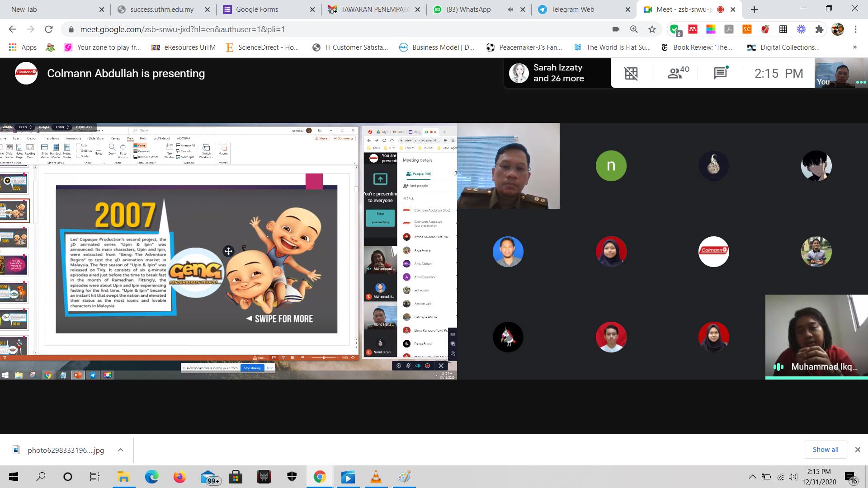
Task: Mute the WhatsApp tab audio speaker
Action: pos(510,9)
